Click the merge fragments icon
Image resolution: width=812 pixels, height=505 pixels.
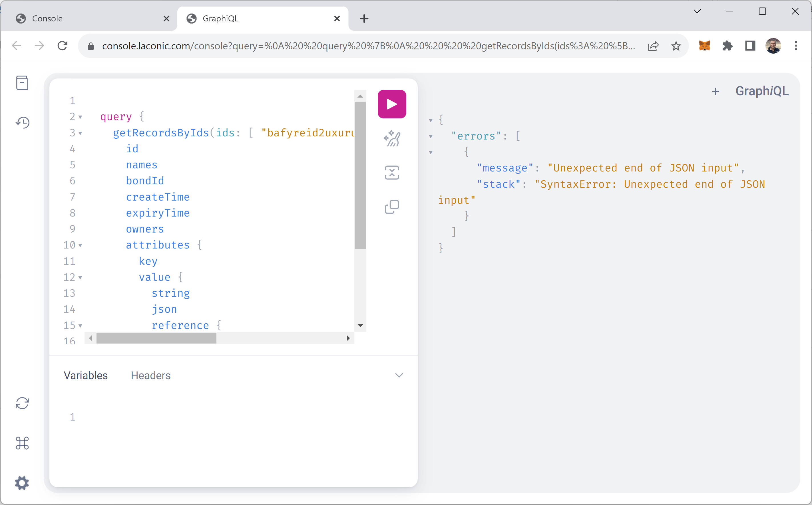pos(392,173)
